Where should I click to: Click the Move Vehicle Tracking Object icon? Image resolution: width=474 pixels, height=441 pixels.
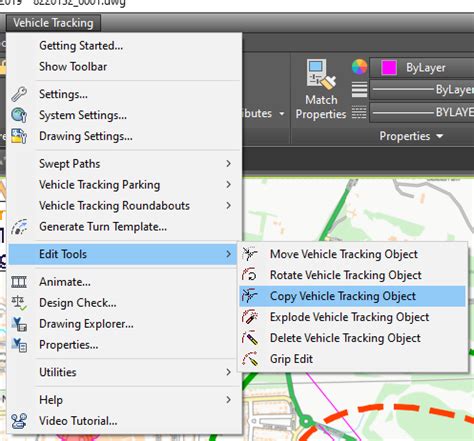250,254
